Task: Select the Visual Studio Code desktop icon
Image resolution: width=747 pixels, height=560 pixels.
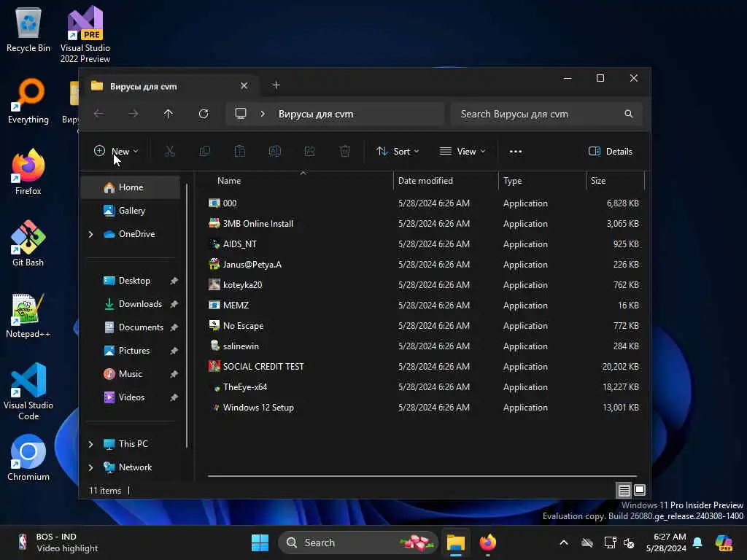Action: coord(28,392)
